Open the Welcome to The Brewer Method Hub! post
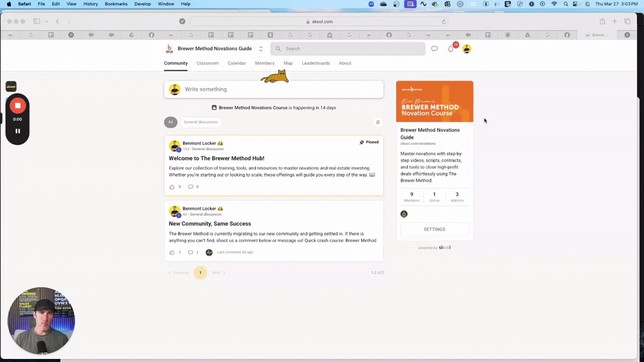 tap(216, 158)
